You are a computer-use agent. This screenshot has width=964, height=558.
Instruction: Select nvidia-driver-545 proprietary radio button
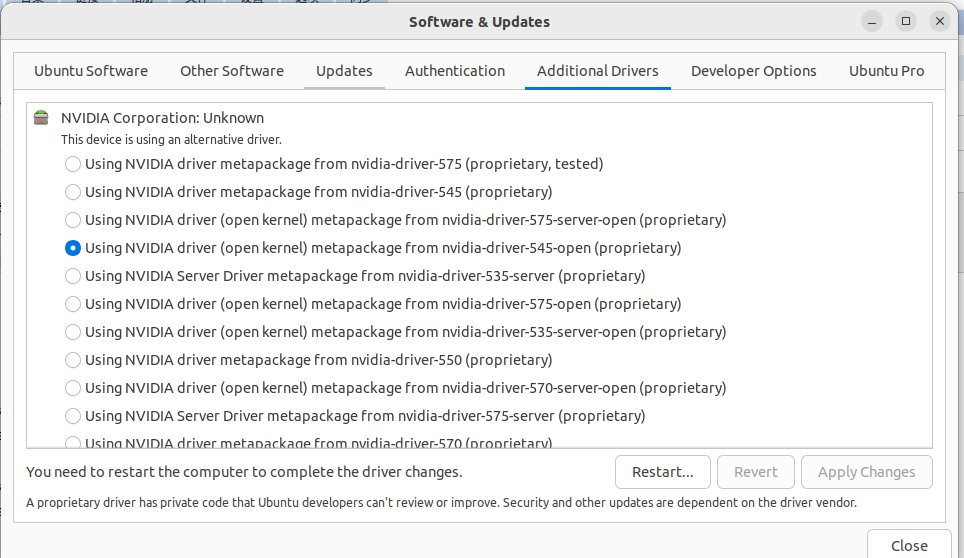pyautogui.click(x=73, y=191)
